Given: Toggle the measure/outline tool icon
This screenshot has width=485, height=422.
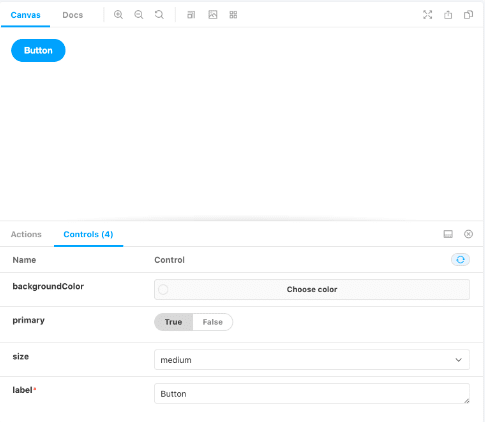Looking at the screenshot, I should coord(191,15).
